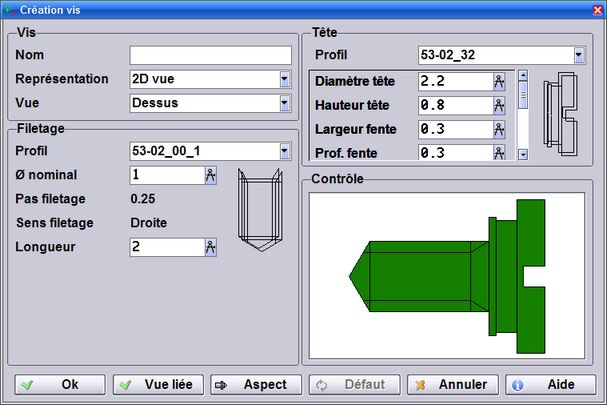Click the Défaut button
The height and width of the screenshot is (405, 607).
tap(354, 384)
